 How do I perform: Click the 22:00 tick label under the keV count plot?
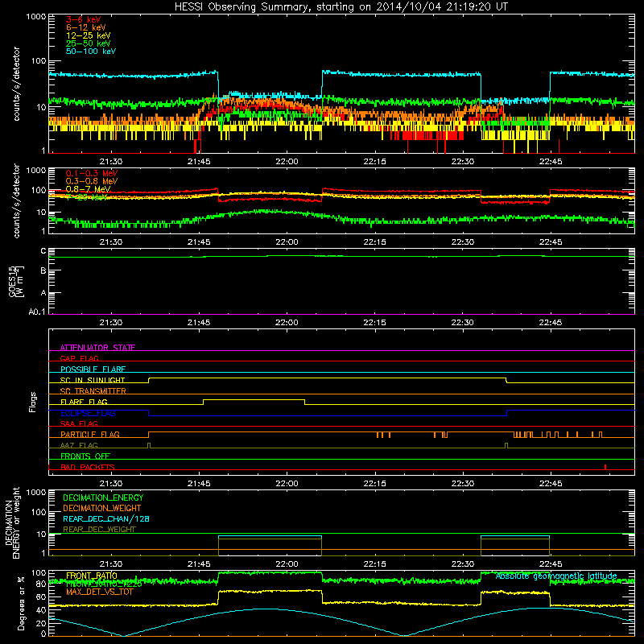tap(287, 162)
